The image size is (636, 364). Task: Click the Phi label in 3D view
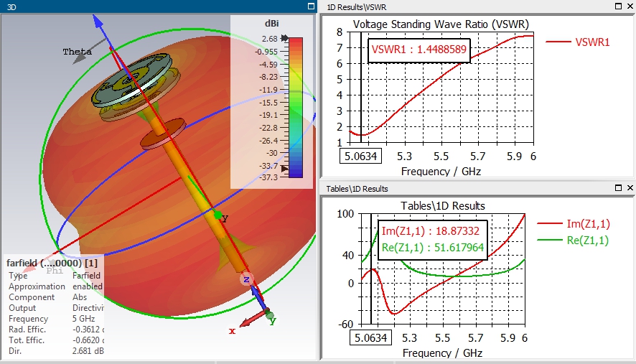[55, 271]
